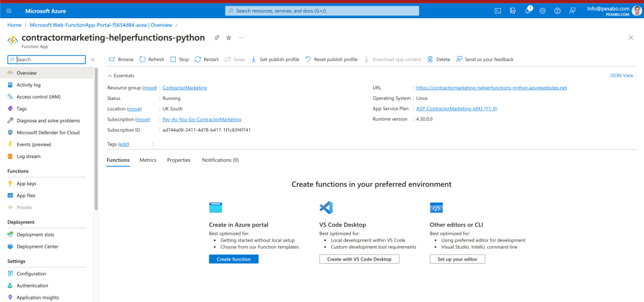Switch to the Metrics tab
Screen dimensions: 644x302
click(x=148, y=160)
